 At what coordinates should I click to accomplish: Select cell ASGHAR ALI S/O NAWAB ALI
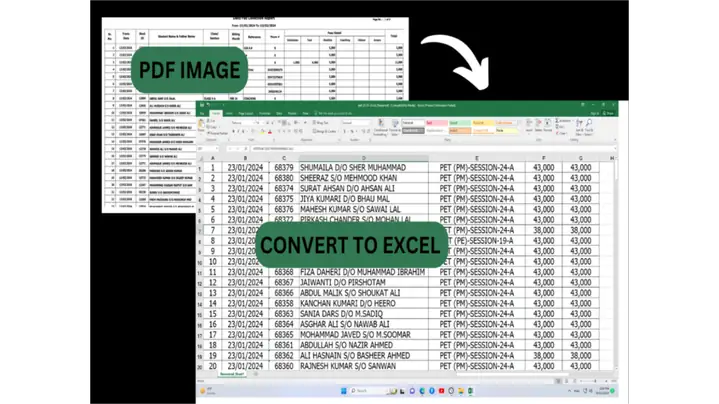pyautogui.click(x=364, y=324)
